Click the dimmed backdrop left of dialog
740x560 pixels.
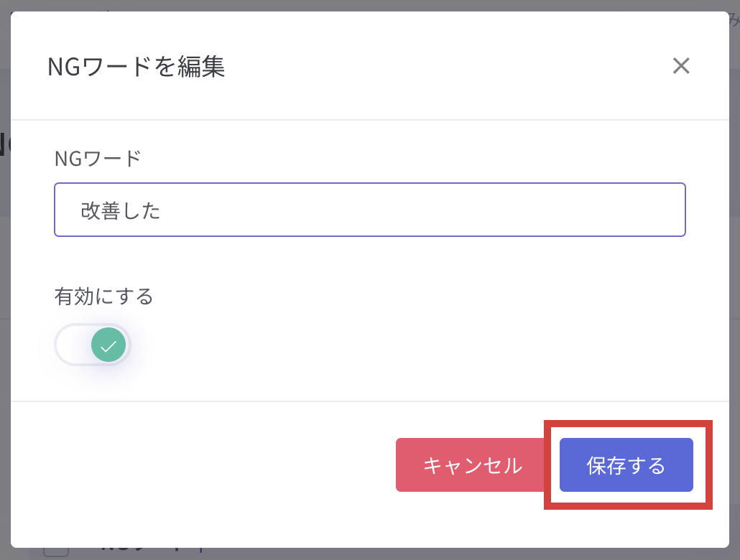5,283
